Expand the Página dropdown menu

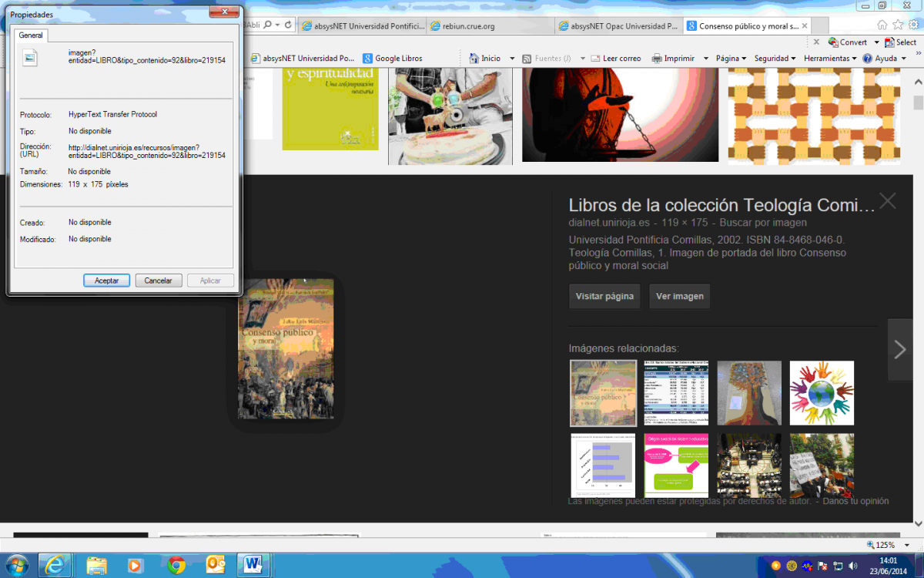coord(731,59)
